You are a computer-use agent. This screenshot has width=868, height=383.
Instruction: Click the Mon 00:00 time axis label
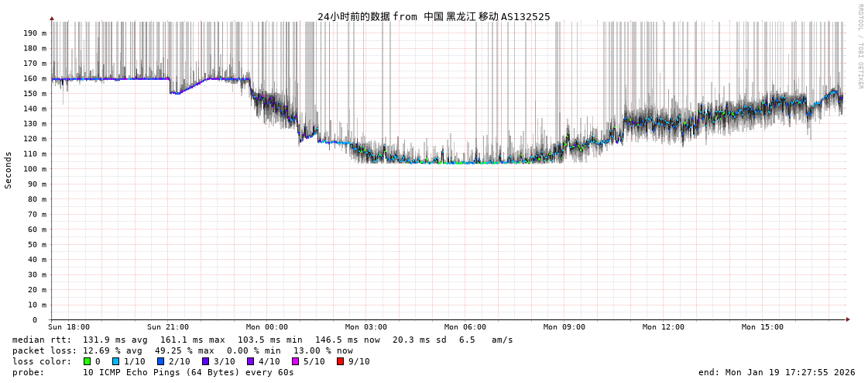(x=267, y=327)
